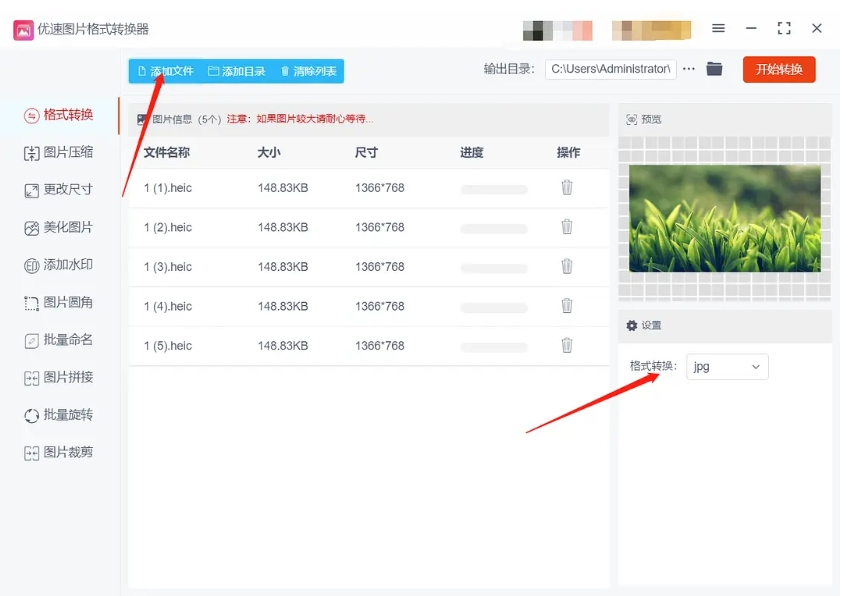Screen dimensions: 846x596
Task: Select the file name 1 (5).heic
Action: coord(168,346)
